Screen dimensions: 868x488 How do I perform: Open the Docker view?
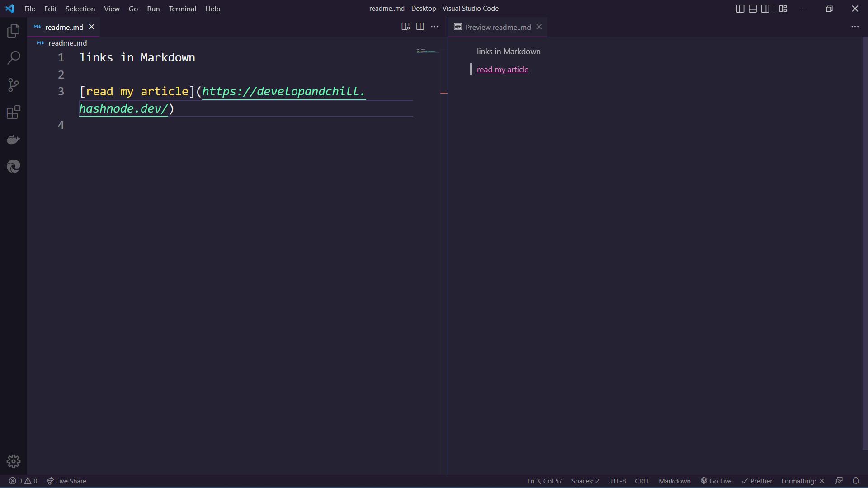coord(14,139)
